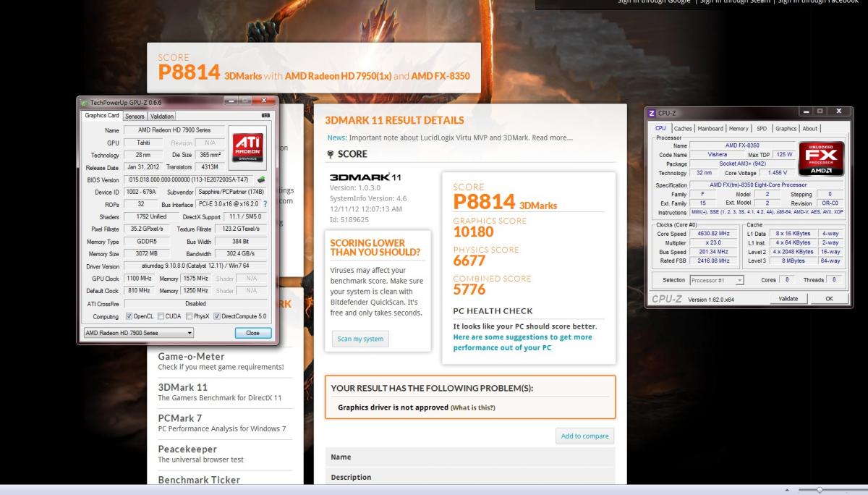Open the 'What is this?' link
This screenshot has width=868, height=495.
click(473, 408)
